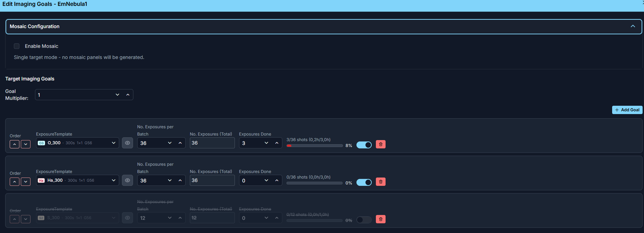Increase the Goal Multiplier value
Screen dimensions: 644x233
pyautogui.click(x=128, y=95)
